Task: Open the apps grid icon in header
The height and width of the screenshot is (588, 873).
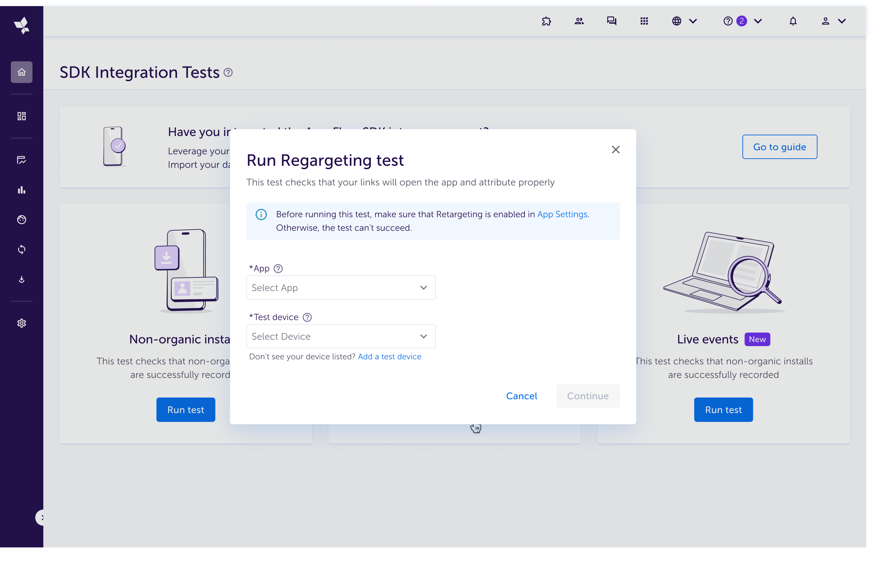Action: coord(644,21)
